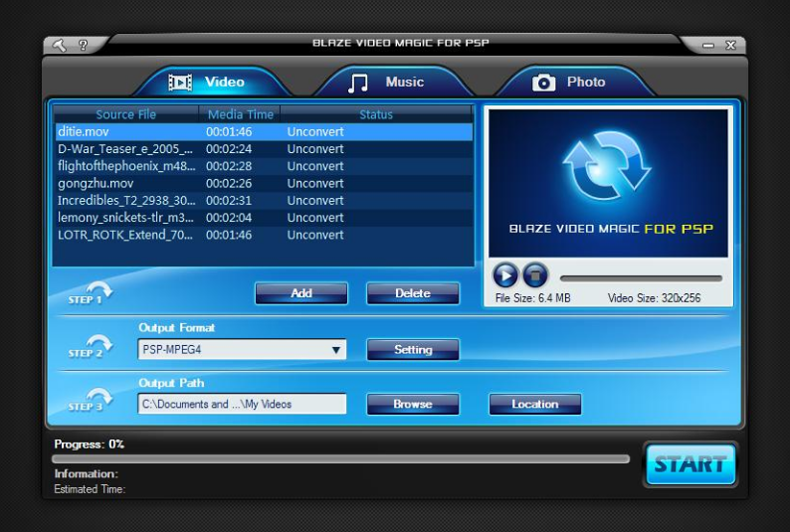Viewport: 790px width, 532px height.
Task: Sort list by Media Time column header
Action: click(x=240, y=114)
